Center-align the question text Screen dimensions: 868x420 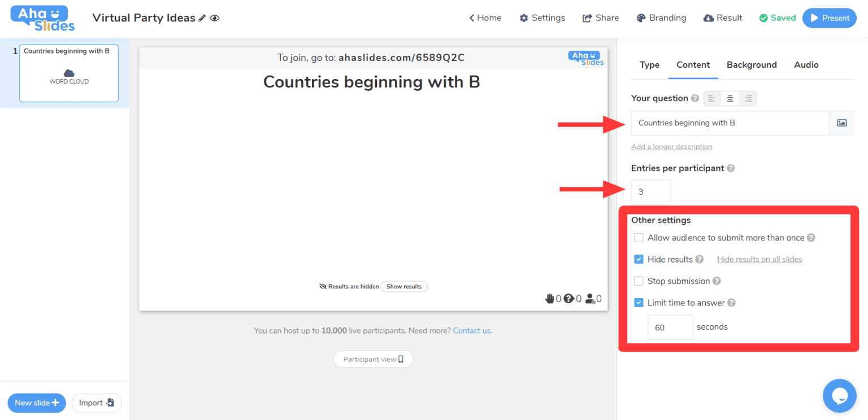tap(730, 99)
